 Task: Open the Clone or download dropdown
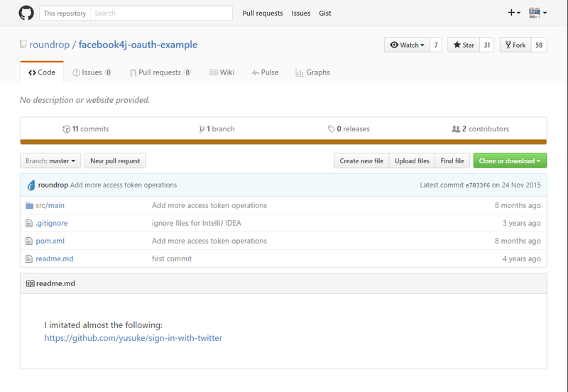[510, 161]
